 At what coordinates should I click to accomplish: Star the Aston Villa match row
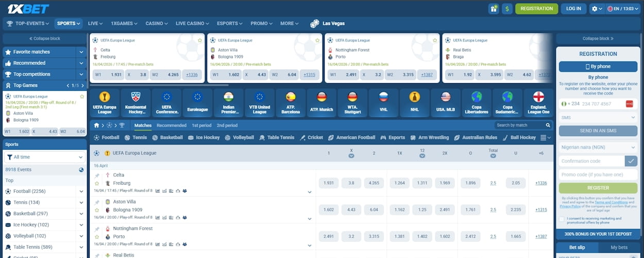click(97, 210)
